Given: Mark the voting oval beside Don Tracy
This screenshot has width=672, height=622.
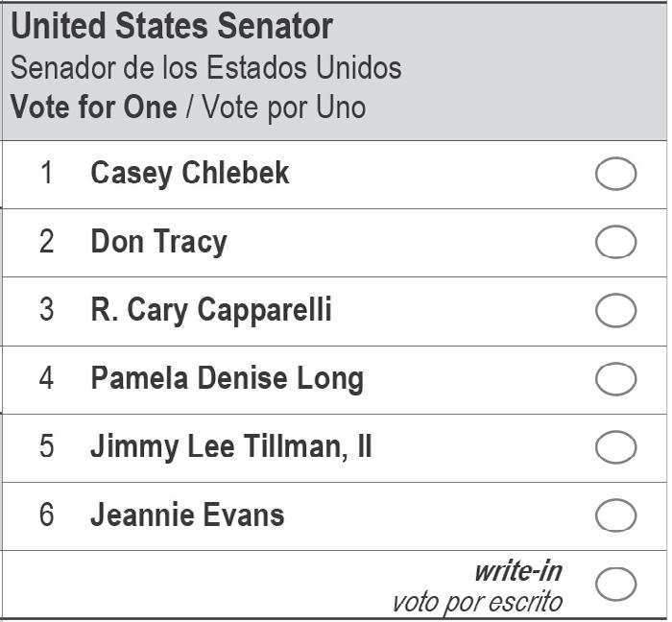Looking at the screenshot, I should (615, 243).
